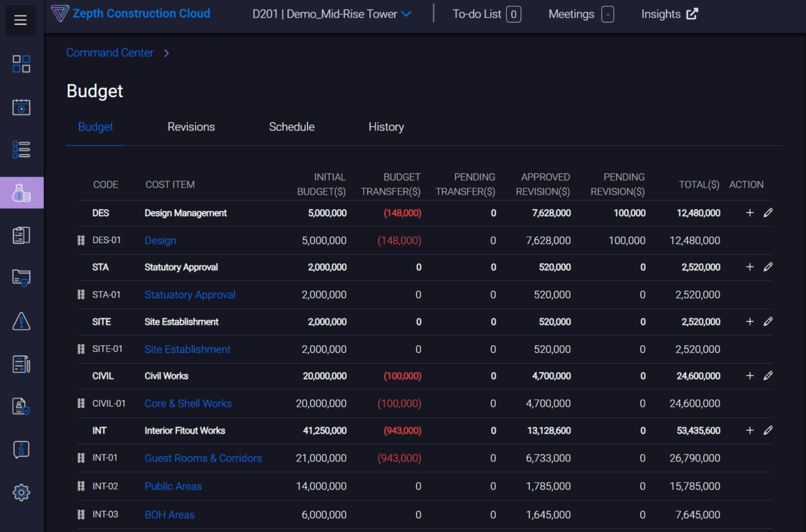Screen dimensions: 806x532
Task: Select the 13,128,600 approved revision value
Action: [x=549, y=431]
